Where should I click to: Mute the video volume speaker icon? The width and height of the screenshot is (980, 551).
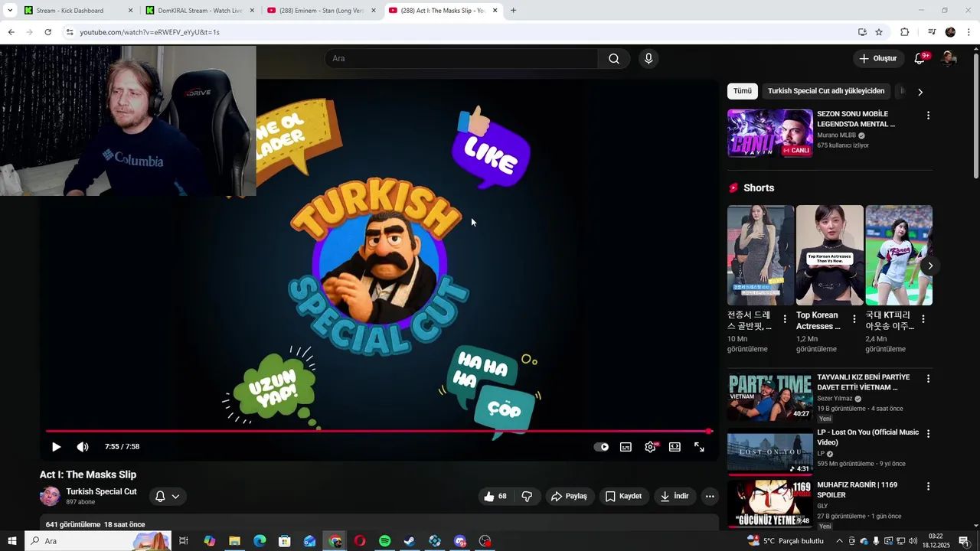coord(83,447)
